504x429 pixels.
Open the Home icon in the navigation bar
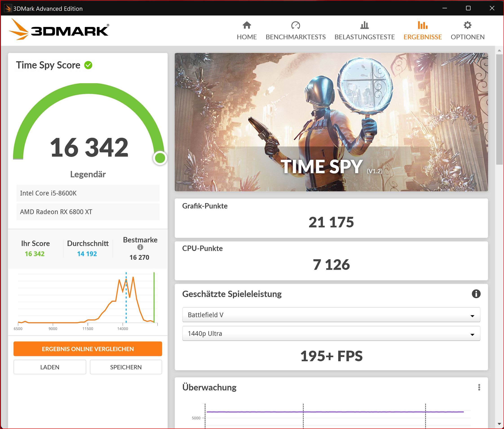247,25
